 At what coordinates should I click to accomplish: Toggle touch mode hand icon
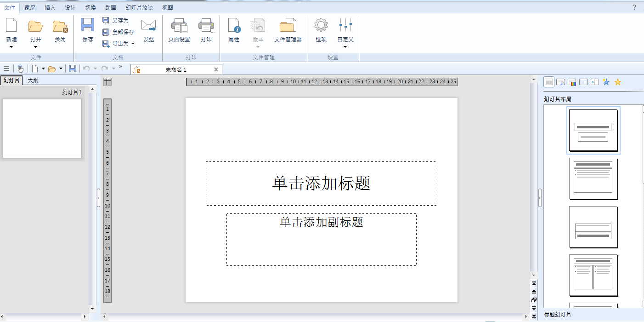(21, 69)
